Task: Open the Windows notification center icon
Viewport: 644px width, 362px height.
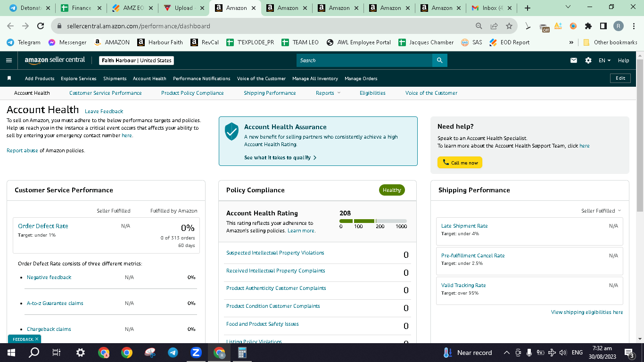Action: (629, 353)
